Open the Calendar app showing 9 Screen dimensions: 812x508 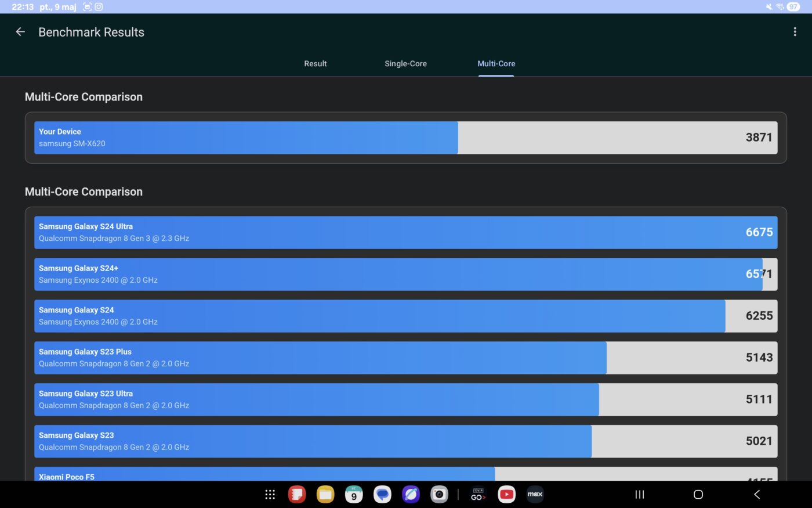coord(354,495)
